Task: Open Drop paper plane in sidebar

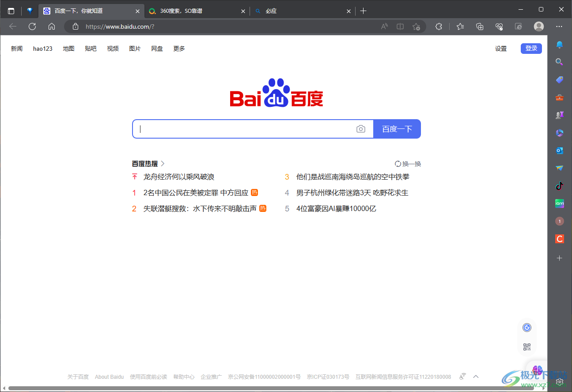Action: (560, 168)
